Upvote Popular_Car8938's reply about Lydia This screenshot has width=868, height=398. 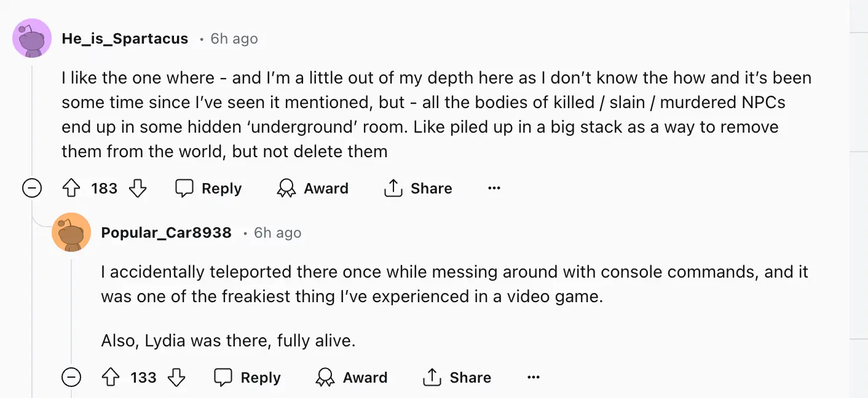tap(111, 378)
